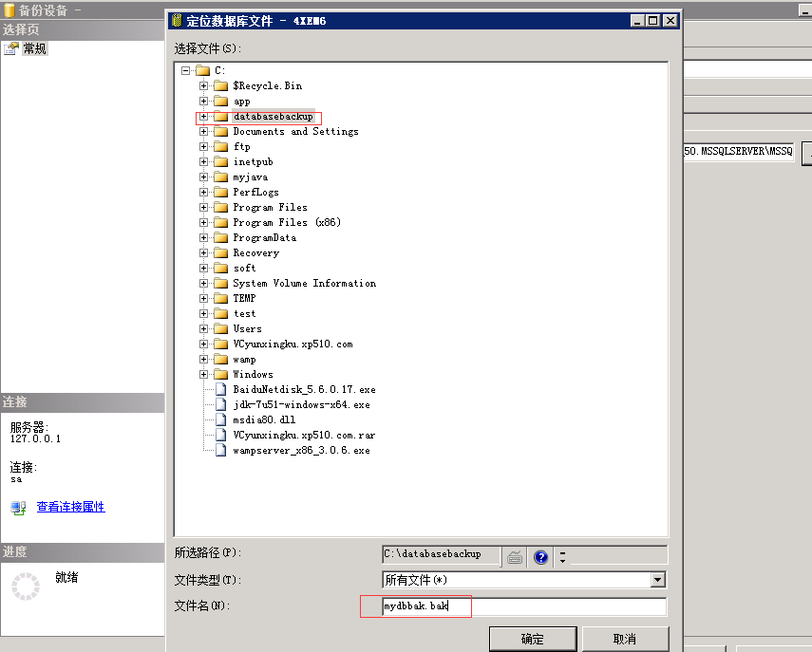Click the BaiduNetdisk exe file icon
Viewport: 812px width, 652px height.
[221, 389]
